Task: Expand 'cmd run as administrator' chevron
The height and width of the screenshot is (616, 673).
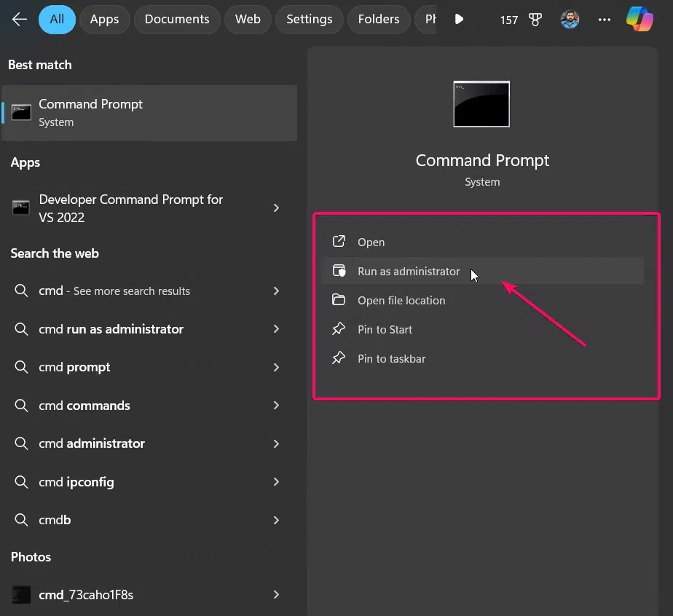Action: tap(276, 329)
